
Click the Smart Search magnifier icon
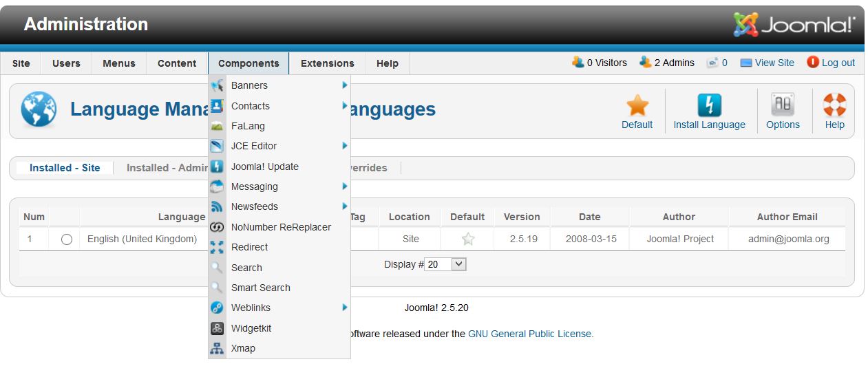click(217, 288)
